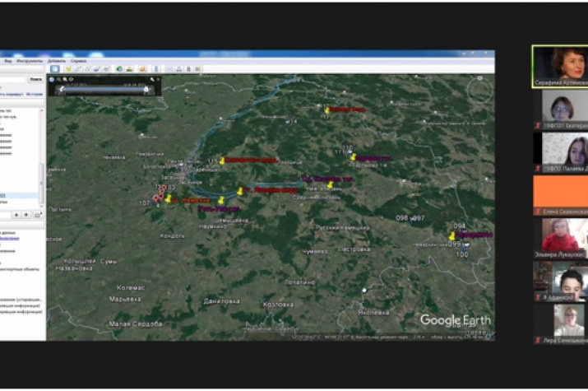This screenshot has height=391, width=588.
Task: Select the Add Image Overlay tool
Action: coord(96,68)
